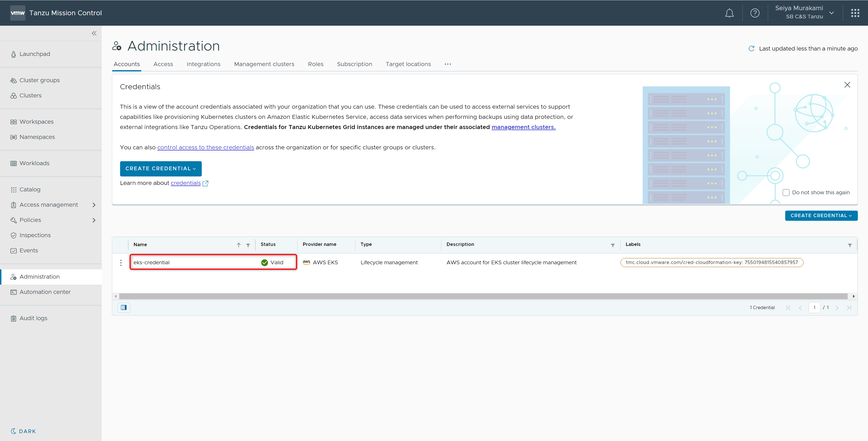Open the VMware apps grid icon
The image size is (868, 441).
[855, 13]
